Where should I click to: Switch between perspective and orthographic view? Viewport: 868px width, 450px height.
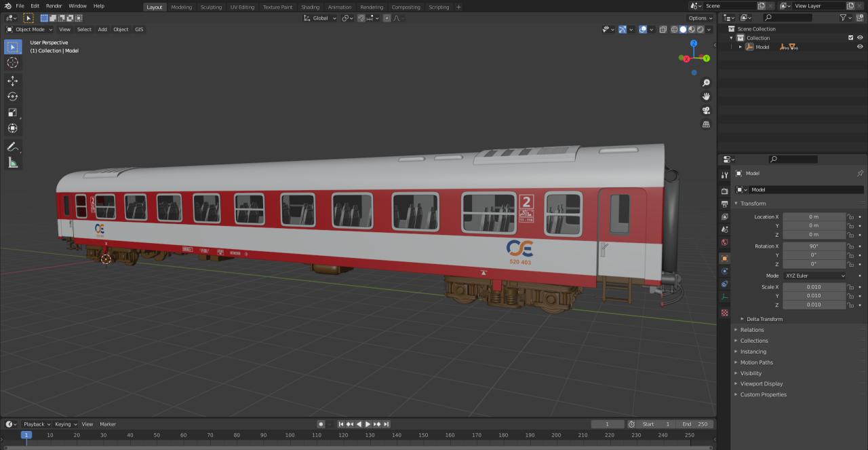pos(706,124)
